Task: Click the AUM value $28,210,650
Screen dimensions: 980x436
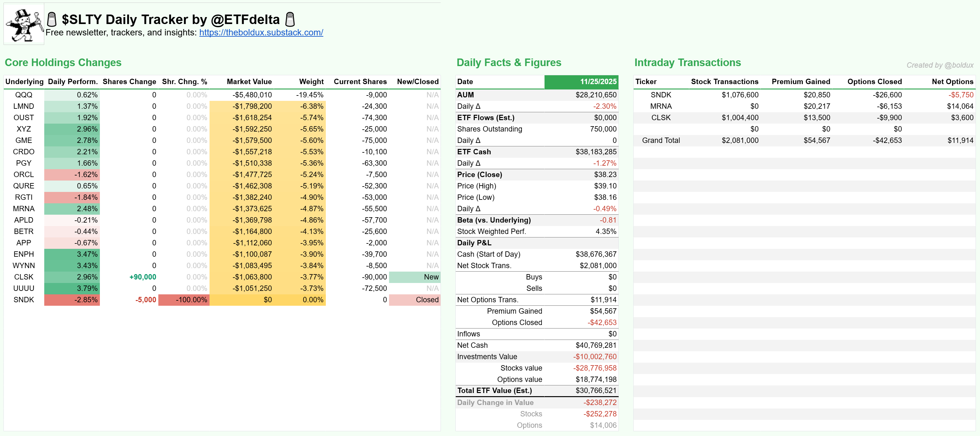Action: click(x=595, y=95)
